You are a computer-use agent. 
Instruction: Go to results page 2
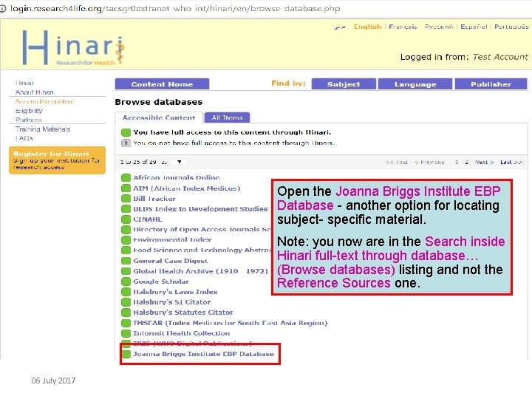[x=466, y=162]
